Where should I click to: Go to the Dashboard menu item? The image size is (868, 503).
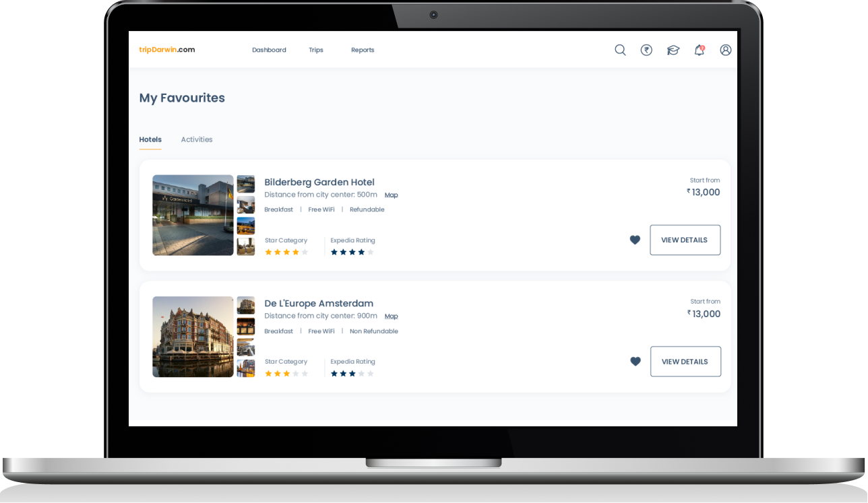(269, 50)
